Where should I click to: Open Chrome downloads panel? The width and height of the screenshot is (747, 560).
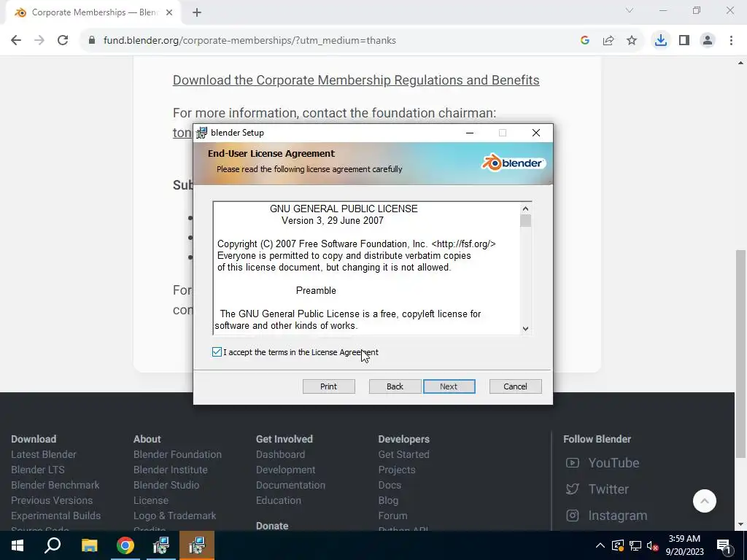pyautogui.click(x=660, y=41)
